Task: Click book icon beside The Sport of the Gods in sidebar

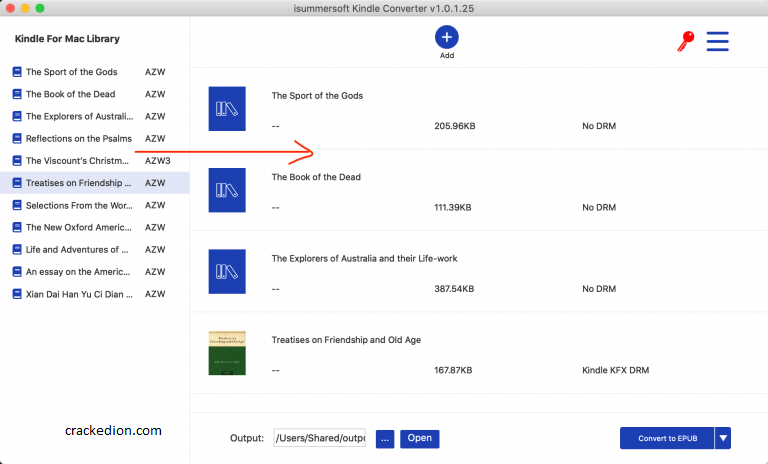Action: [x=17, y=72]
